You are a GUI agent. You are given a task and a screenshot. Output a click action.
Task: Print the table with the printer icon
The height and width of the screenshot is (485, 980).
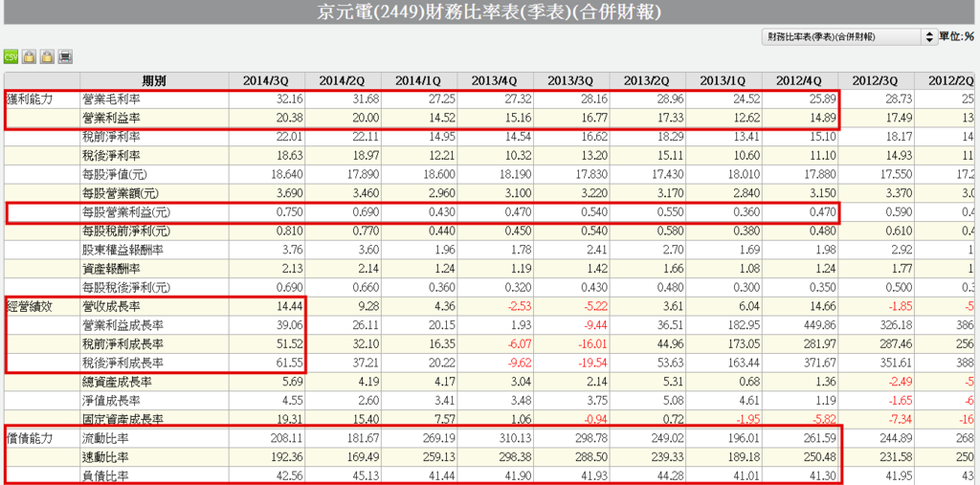[x=64, y=57]
